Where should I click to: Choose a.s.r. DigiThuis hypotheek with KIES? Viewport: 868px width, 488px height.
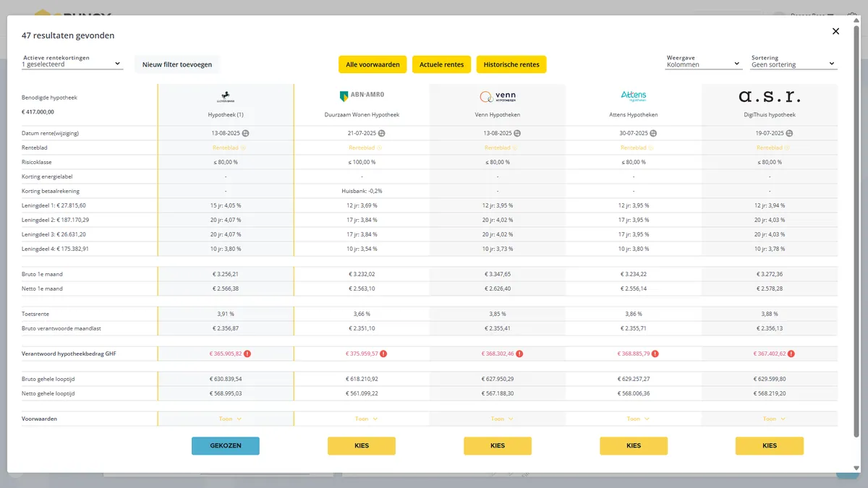click(x=770, y=445)
